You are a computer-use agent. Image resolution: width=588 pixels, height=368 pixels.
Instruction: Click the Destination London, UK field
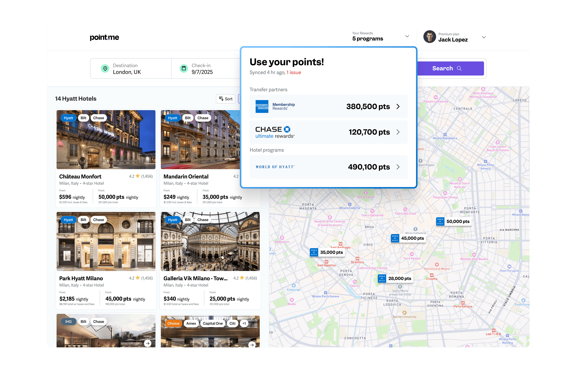[x=131, y=69]
